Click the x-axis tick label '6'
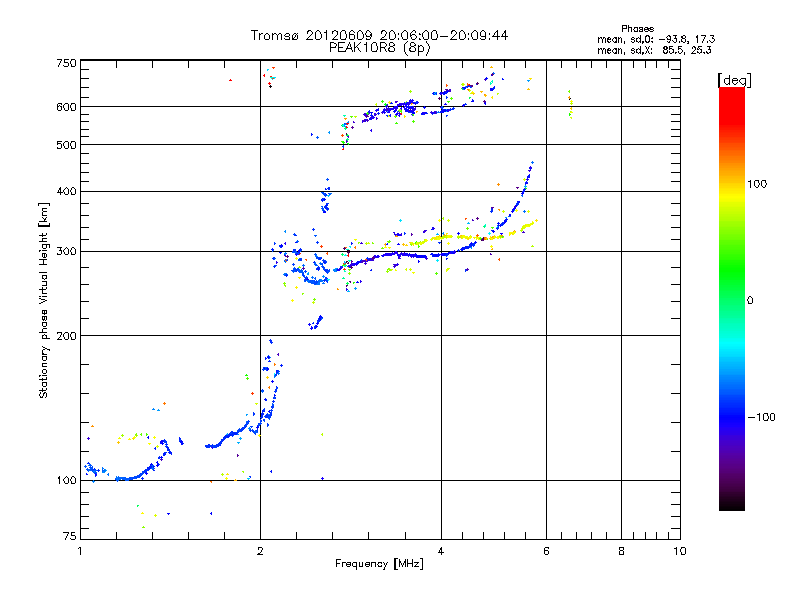Screen dimensions: 800x600 pos(546,551)
